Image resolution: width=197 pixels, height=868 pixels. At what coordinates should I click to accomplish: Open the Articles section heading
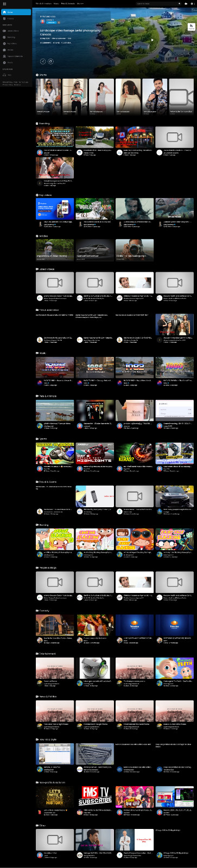click(43, 236)
